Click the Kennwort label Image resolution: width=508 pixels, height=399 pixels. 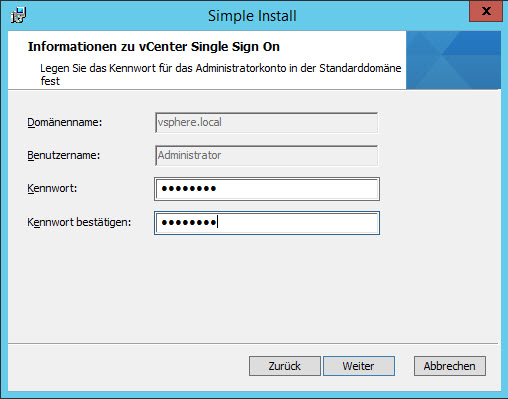pyautogui.click(x=52, y=188)
